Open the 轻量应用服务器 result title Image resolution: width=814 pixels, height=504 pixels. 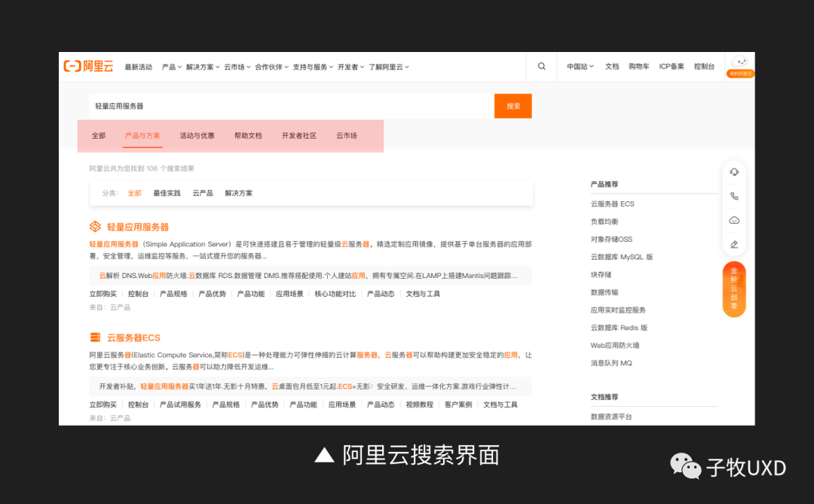[138, 227]
